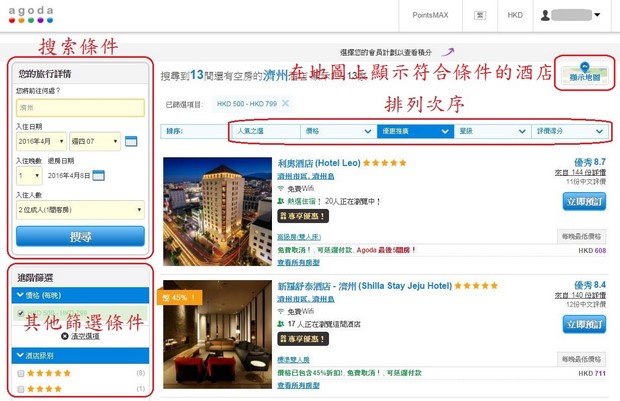Change currency via HKD
This screenshot has width=620, height=401.
coord(515,15)
